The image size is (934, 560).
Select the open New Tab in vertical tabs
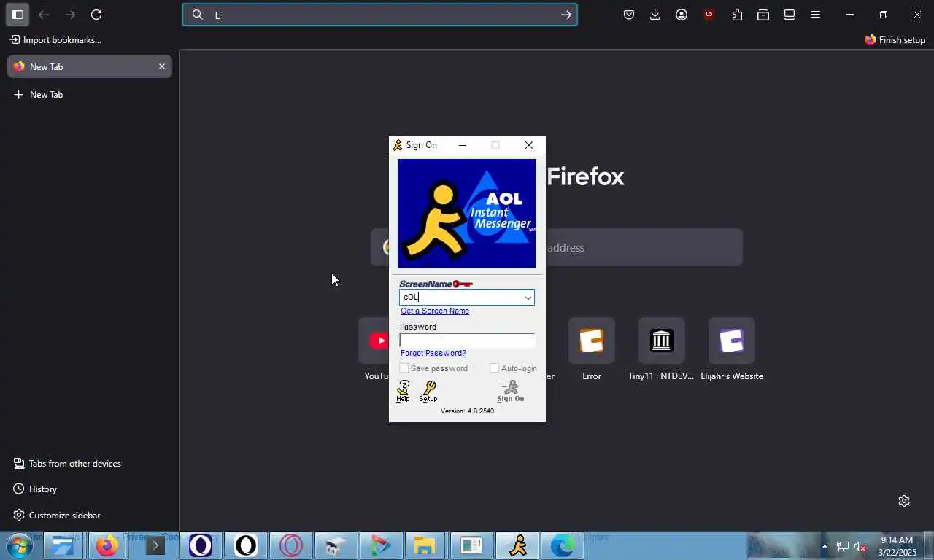pyautogui.click(x=90, y=66)
